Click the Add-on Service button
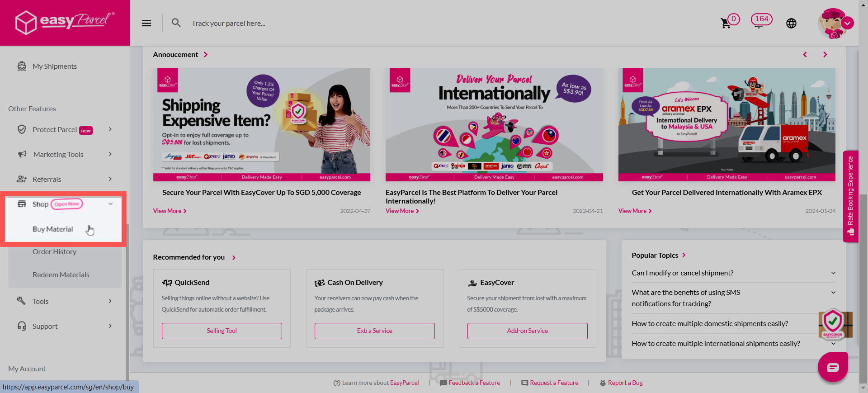 [x=528, y=331]
